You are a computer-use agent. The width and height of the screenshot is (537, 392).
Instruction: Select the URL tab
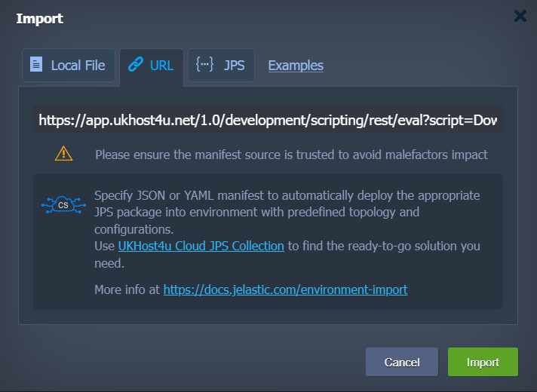152,66
